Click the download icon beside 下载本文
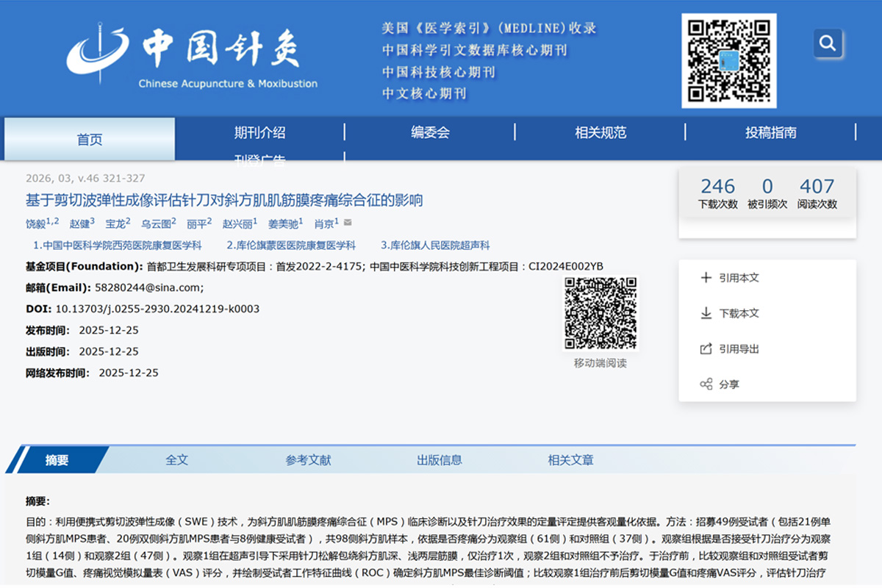 706,313
